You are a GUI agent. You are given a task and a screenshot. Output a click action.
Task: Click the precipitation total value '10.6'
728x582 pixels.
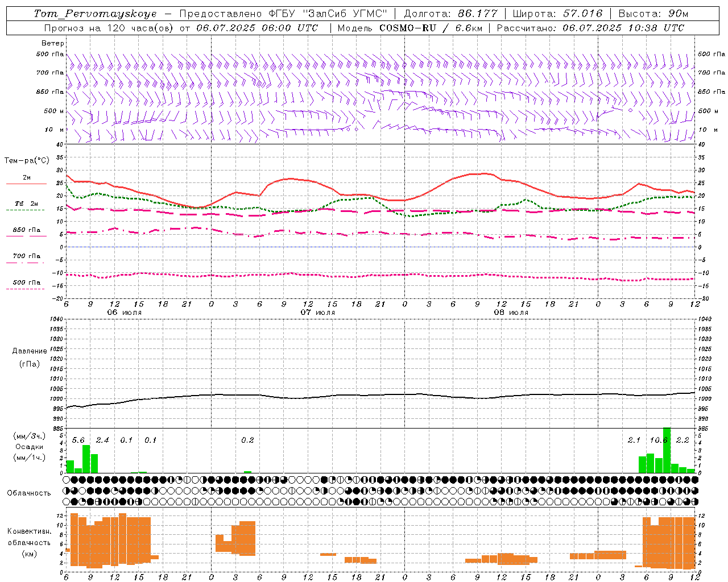(x=659, y=440)
